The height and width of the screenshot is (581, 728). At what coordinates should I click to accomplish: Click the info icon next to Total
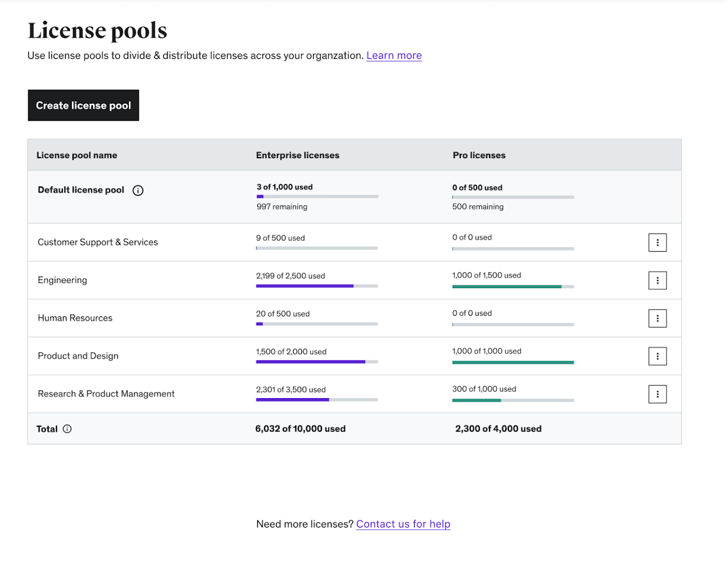(x=67, y=429)
